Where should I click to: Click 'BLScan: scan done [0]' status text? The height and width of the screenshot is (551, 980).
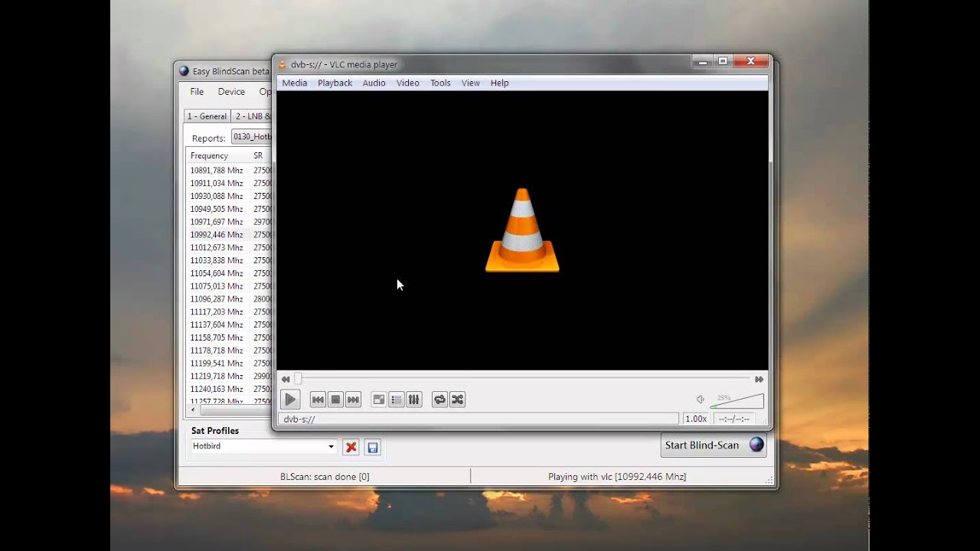[325, 477]
